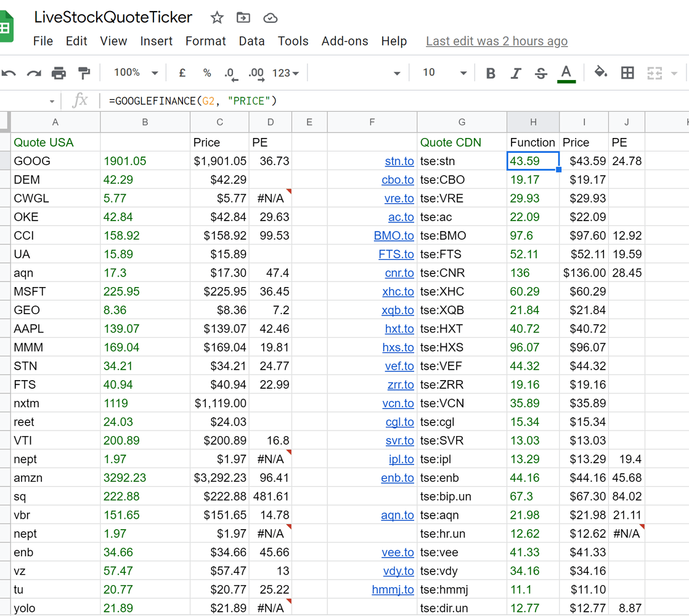Click the Undo icon
This screenshot has height=616, width=689.
[x=9, y=73]
